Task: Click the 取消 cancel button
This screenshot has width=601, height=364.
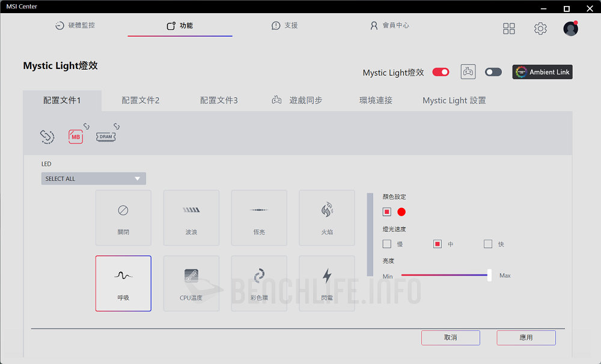Action: click(x=450, y=338)
